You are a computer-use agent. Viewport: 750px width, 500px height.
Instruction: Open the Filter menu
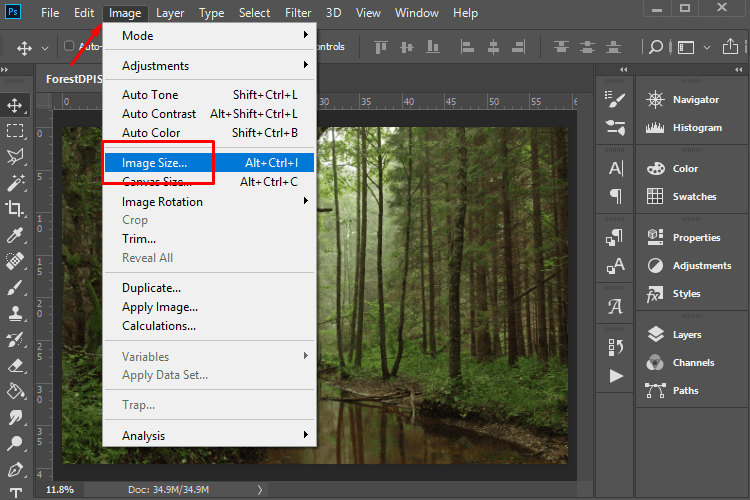(x=298, y=13)
